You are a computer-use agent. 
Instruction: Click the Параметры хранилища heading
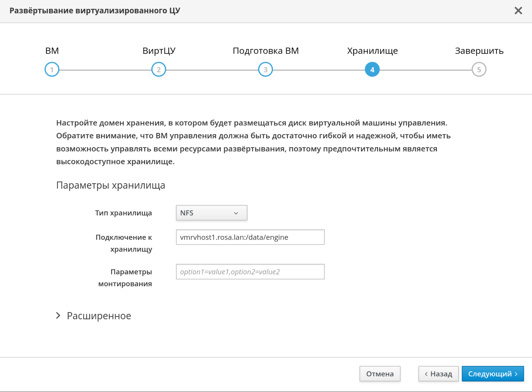pos(110,185)
